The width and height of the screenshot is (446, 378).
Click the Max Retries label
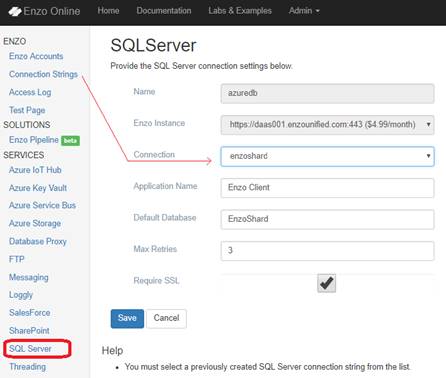point(155,249)
